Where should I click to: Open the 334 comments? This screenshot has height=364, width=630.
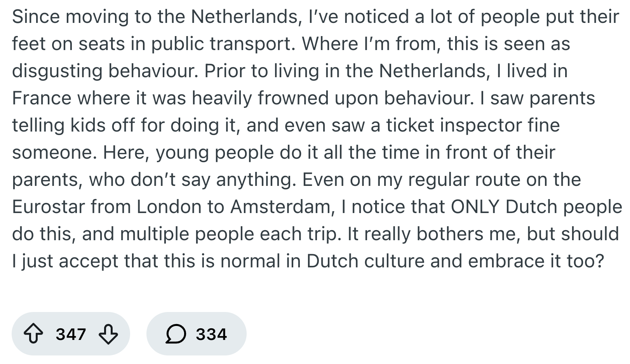(211, 334)
